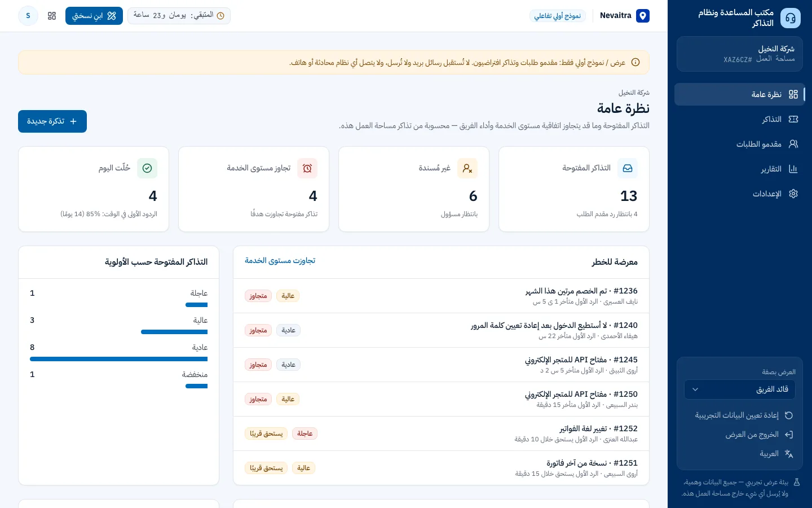Viewport: 812px width, 508px height.
Task: Click the inbox icon on التذاكر المفتوحة card
Action: click(628, 168)
